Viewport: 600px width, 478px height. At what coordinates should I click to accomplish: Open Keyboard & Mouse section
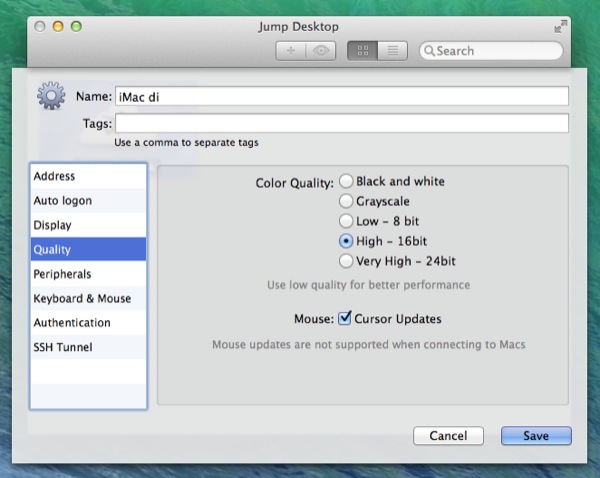pos(88,299)
